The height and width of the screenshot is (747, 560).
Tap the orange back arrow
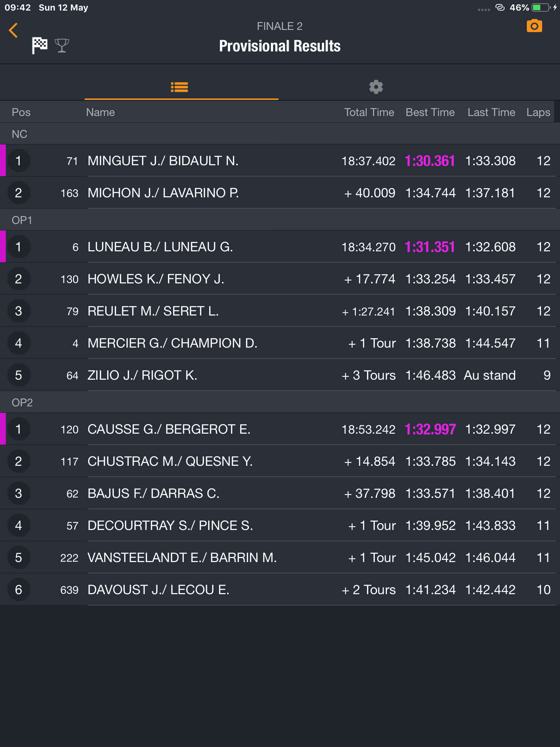point(13,30)
